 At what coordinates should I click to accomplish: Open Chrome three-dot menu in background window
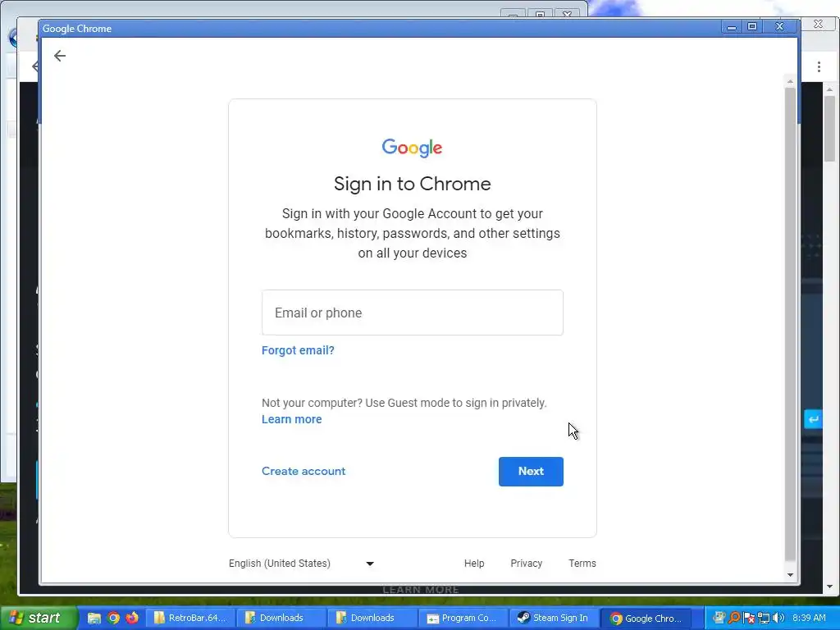[x=819, y=66]
